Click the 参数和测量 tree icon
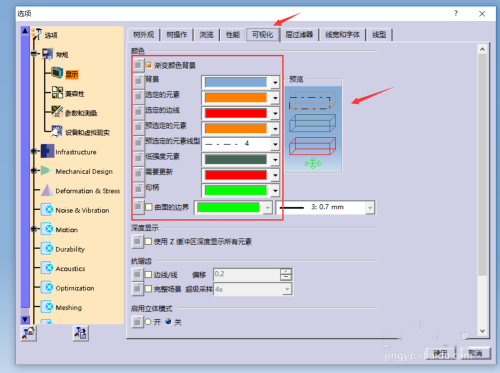The width and height of the screenshot is (500, 373). [57, 112]
